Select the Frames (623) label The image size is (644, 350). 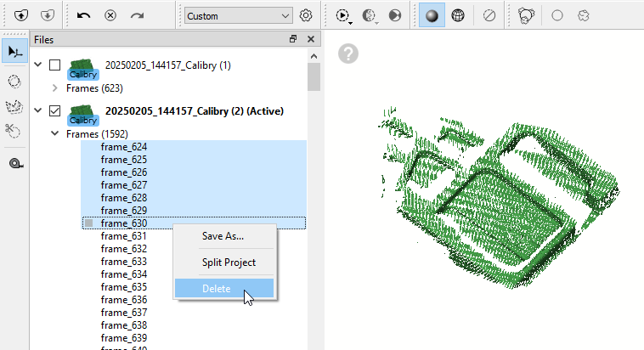[94, 88]
